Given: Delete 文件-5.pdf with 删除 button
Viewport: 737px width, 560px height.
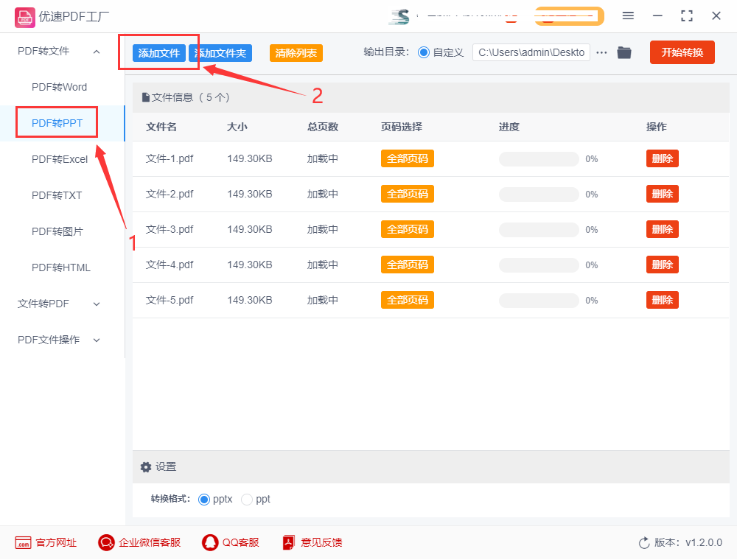Looking at the screenshot, I should (x=663, y=300).
